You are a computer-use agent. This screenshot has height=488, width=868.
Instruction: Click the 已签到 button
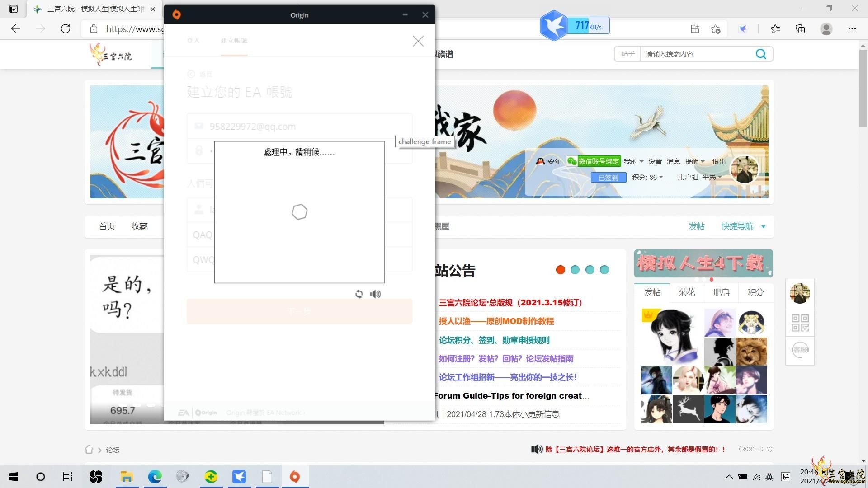point(609,178)
